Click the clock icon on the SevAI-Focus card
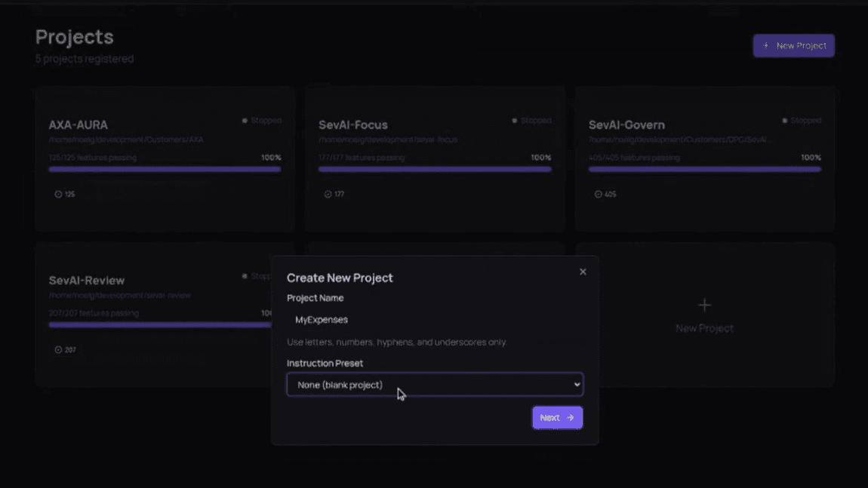 point(328,194)
